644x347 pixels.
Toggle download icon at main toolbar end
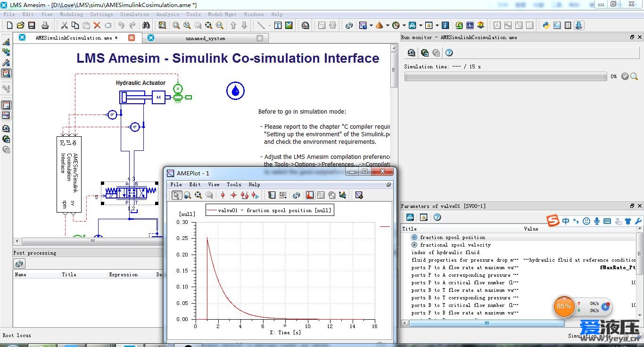pyautogui.click(x=579, y=25)
